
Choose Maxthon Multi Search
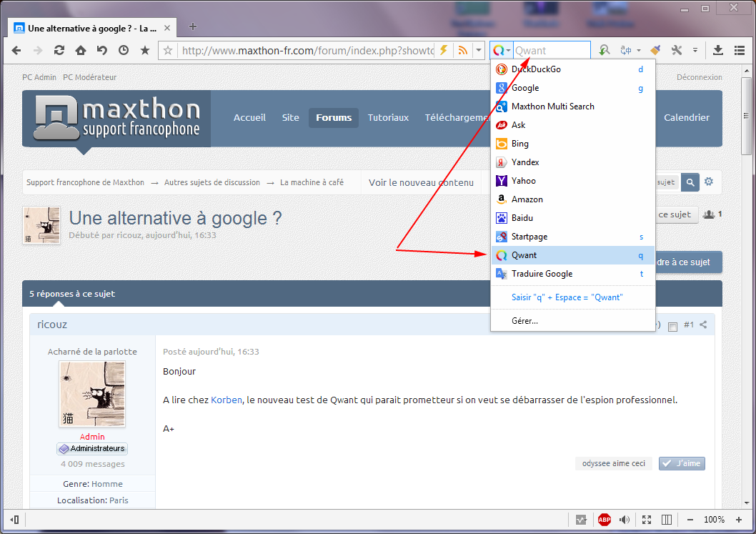click(573, 106)
